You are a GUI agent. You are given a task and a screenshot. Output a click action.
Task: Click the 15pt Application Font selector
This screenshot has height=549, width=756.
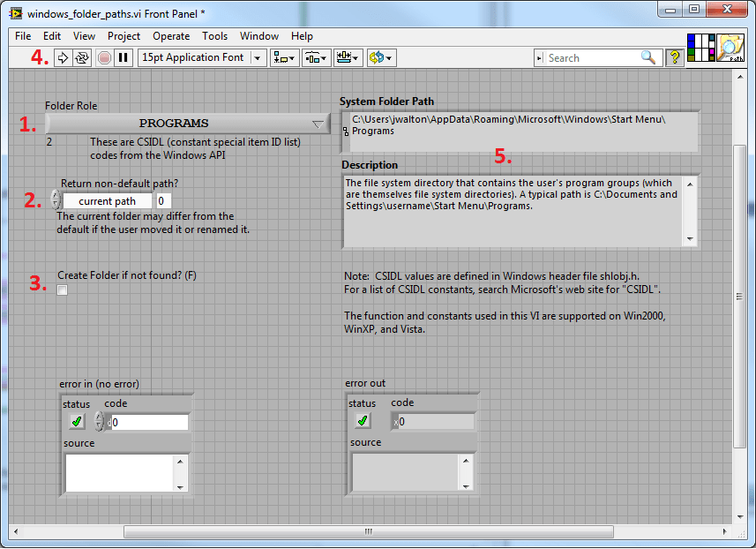[201, 58]
